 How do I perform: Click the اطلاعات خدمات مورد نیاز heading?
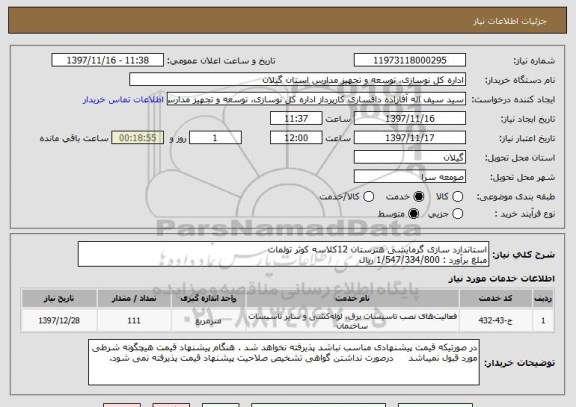[x=501, y=279]
